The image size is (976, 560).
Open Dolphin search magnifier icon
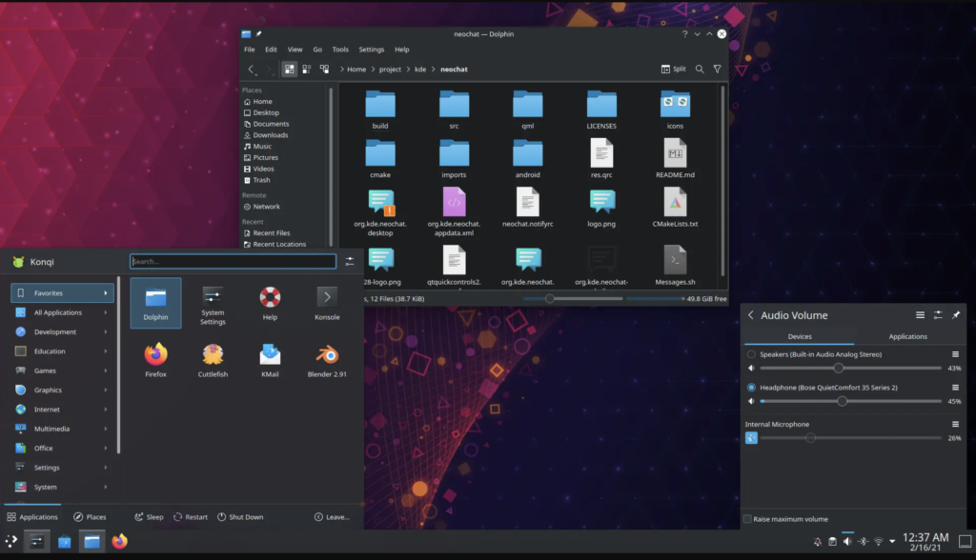[x=700, y=70]
